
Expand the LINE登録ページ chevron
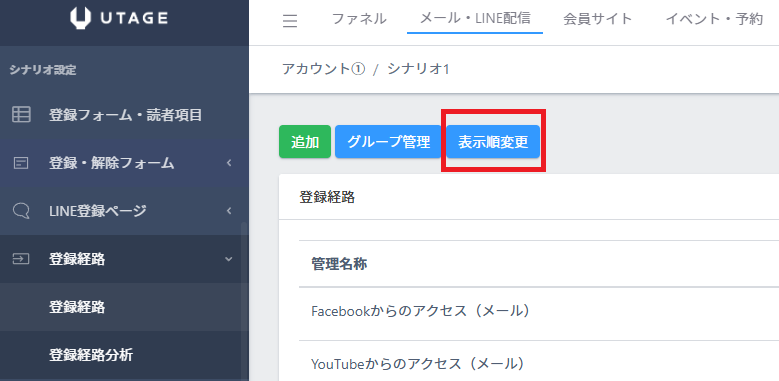click(229, 211)
